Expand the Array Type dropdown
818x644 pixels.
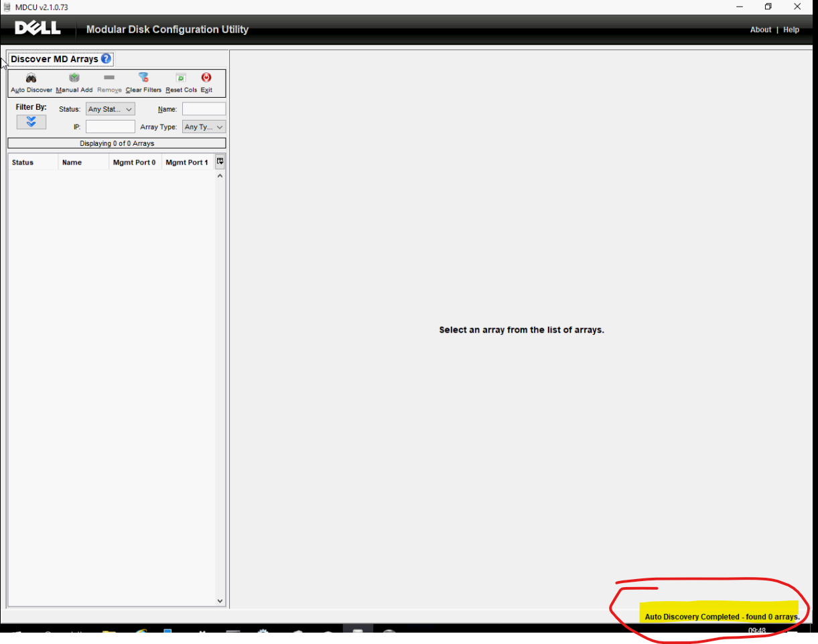click(x=204, y=127)
